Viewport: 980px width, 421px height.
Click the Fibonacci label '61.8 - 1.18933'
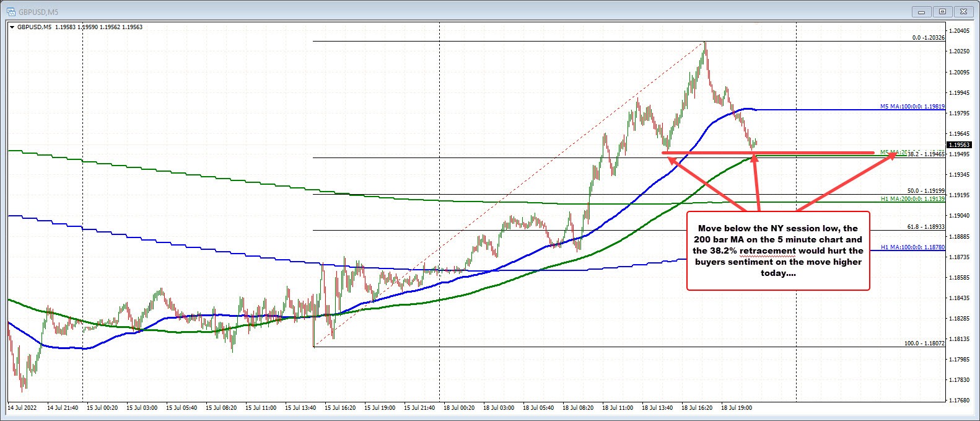926,227
